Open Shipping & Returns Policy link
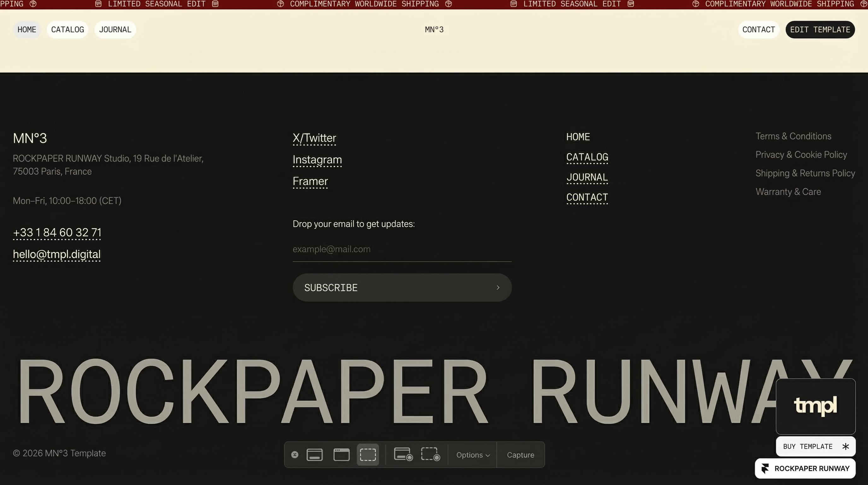This screenshot has height=485, width=868. click(805, 173)
